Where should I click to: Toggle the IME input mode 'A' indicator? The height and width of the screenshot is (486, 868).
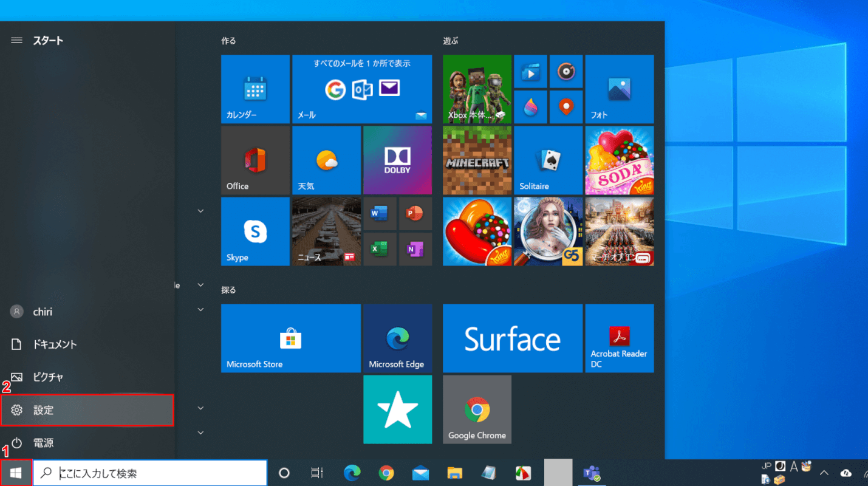click(793, 467)
